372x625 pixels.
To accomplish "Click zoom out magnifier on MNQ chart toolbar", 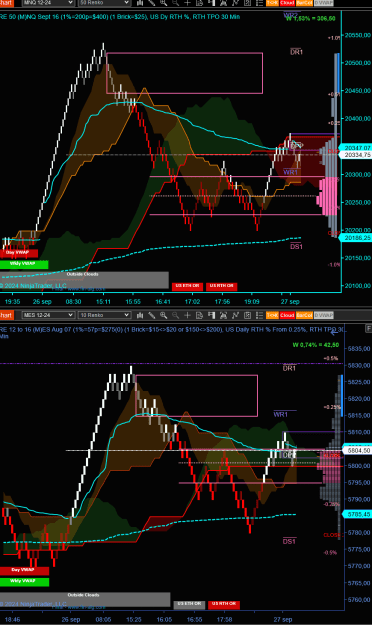I will tap(175, 3).
